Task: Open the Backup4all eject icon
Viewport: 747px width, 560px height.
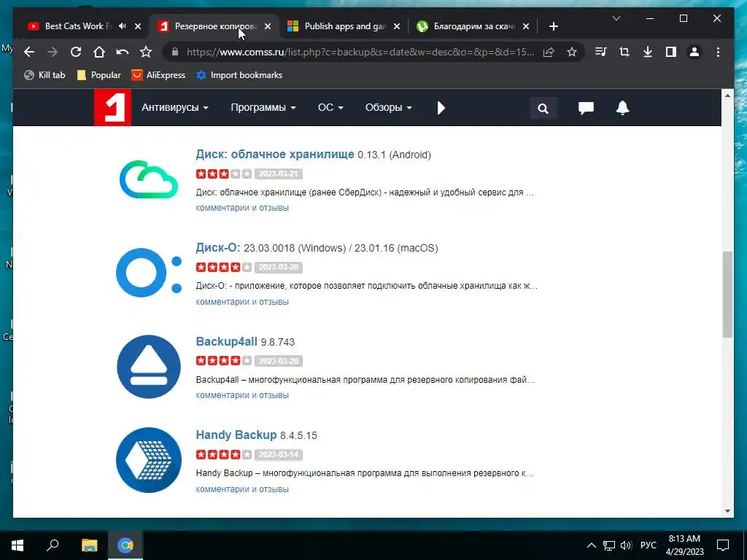Action: 149,367
